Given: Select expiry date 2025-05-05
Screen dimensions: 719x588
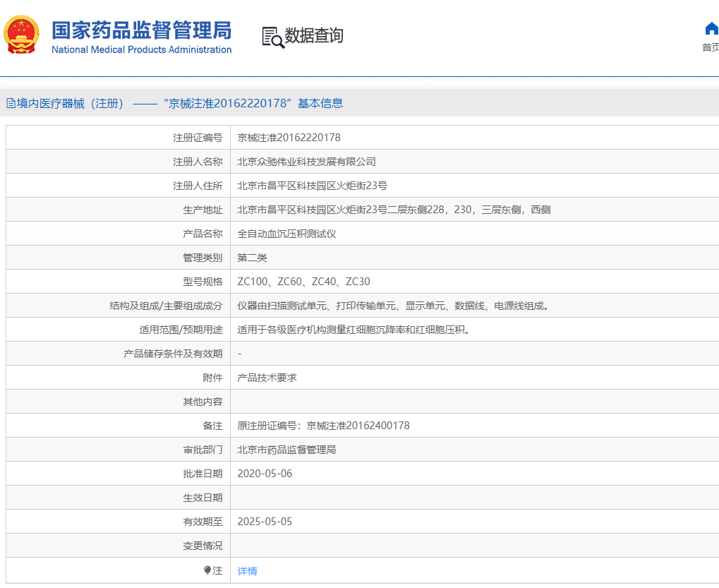Looking at the screenshot, I should (265, 522).
